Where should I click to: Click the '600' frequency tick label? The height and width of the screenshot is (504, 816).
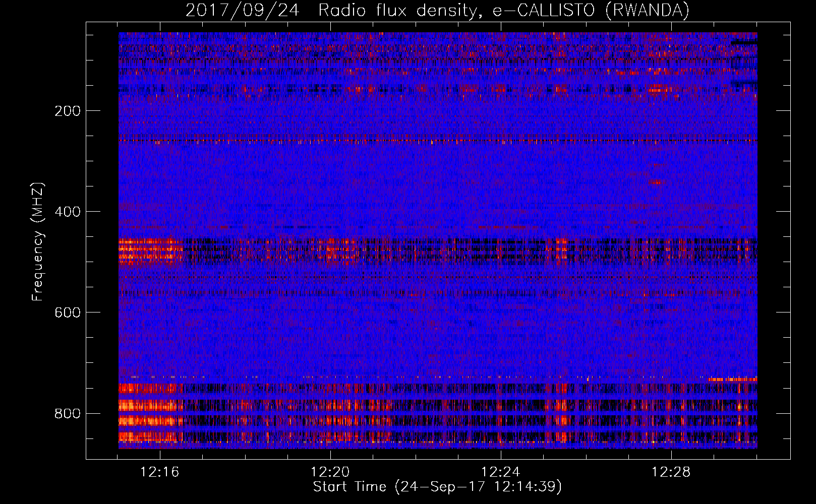[x=67, y=312]
